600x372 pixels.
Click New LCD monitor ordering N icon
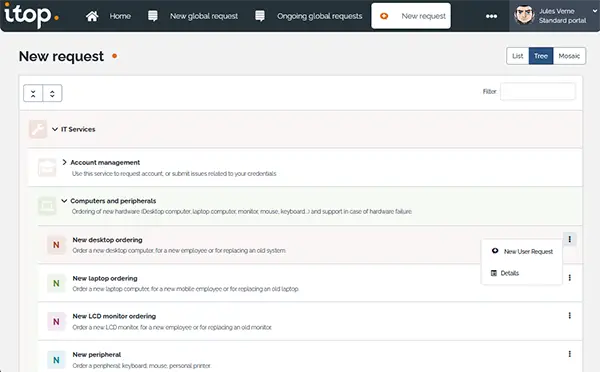click(56, 321)
